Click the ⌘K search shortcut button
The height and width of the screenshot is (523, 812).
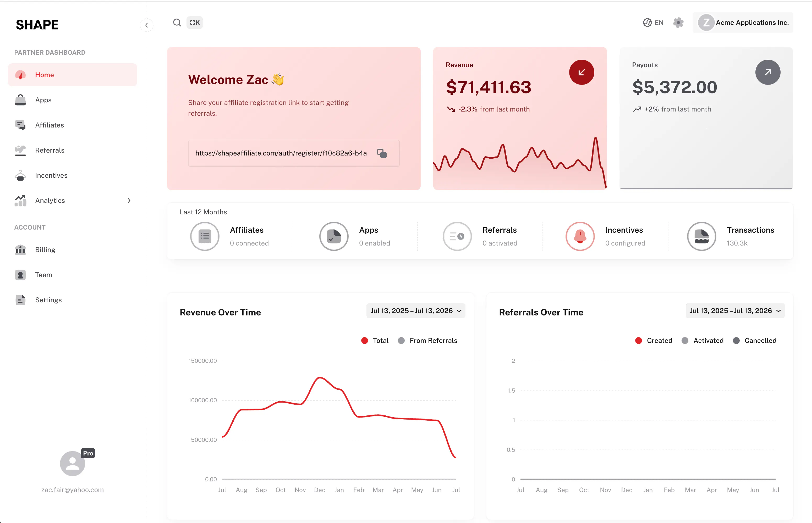pos(195,23)
